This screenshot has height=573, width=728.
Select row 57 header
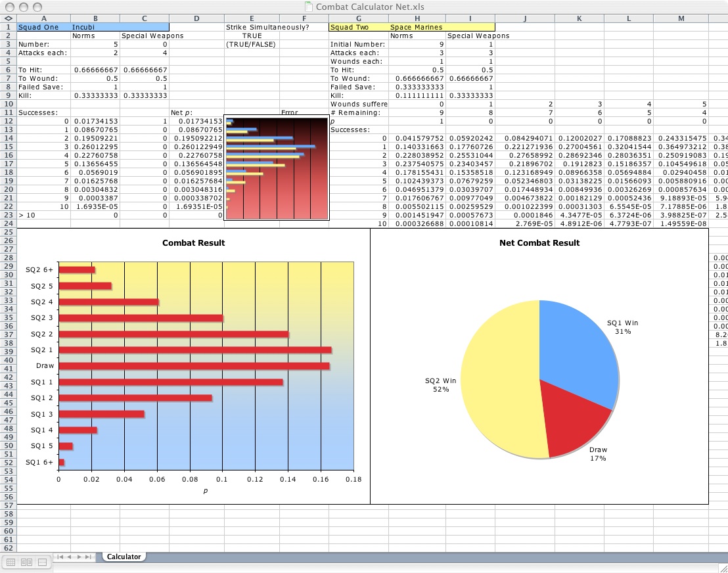8,505
